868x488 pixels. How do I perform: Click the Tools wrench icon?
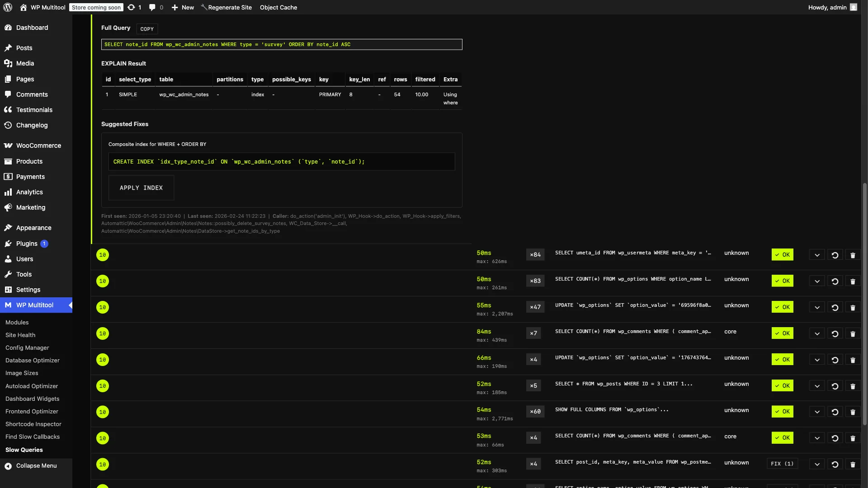tap(8, 274)
